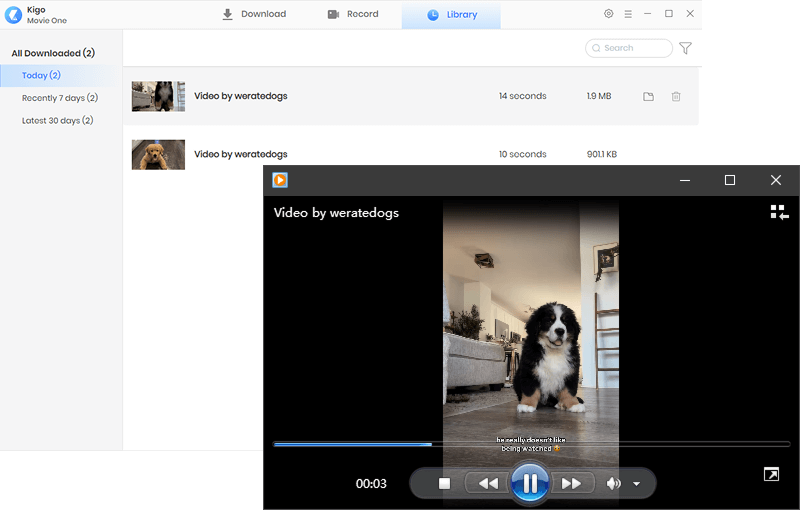The width and height of the screenshot is (800, 510).
Task: Click the 10 seconds video title
Action: click(241, 154)
